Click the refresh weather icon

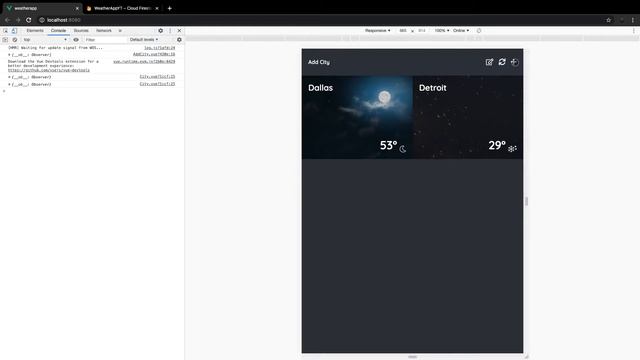click(502, 62)
